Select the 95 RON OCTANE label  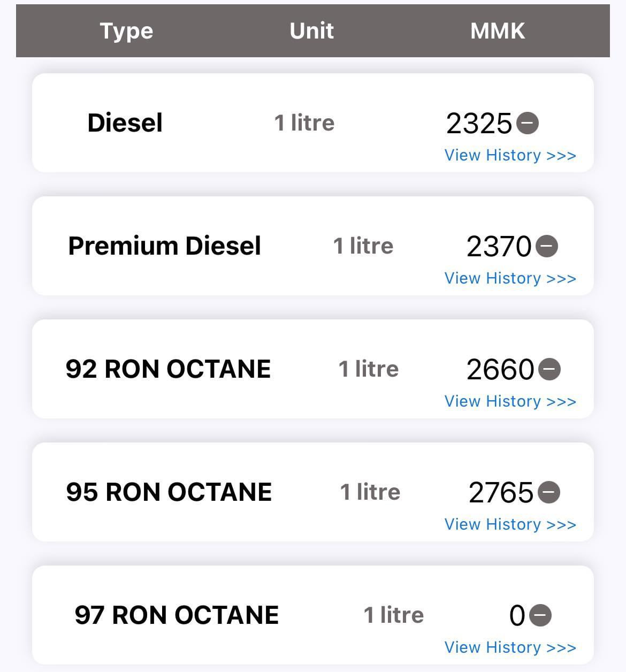pyautogui.click(x=169, y=492)
